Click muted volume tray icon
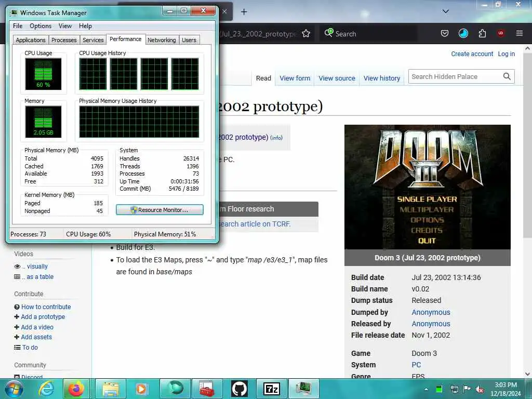 click(480, 389)
